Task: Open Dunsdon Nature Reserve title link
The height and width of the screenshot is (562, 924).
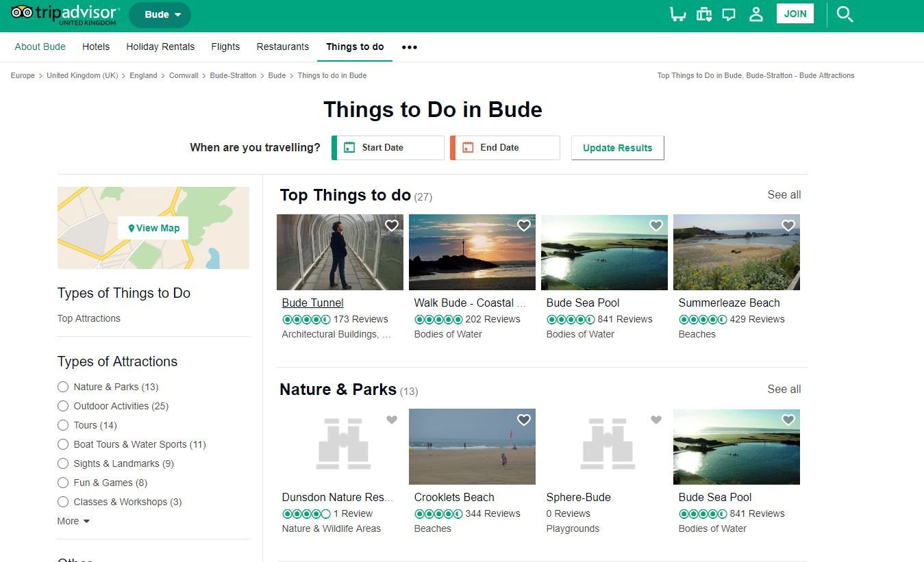Action: 338,497
